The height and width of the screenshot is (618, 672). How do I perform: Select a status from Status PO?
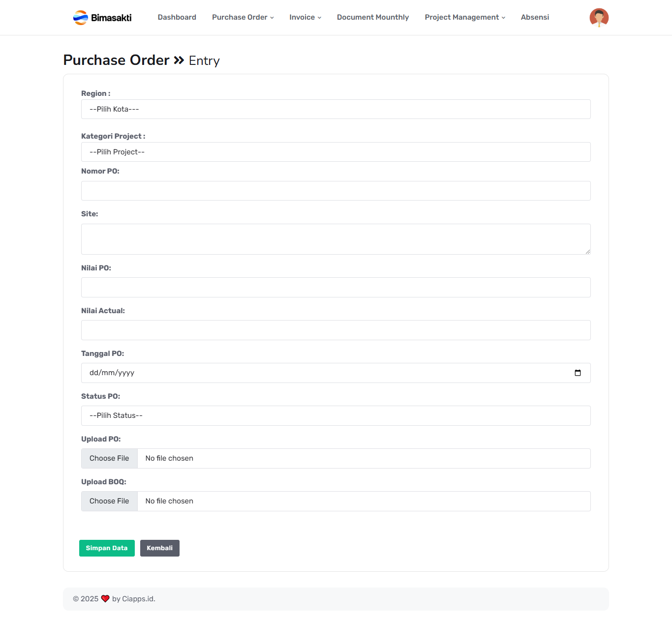336,415
